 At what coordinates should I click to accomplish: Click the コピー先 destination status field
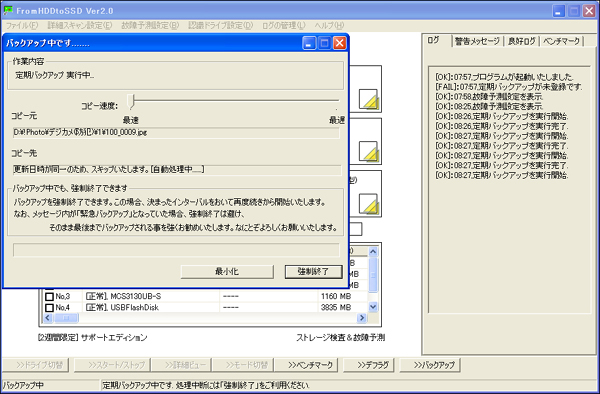coord(177,170)
